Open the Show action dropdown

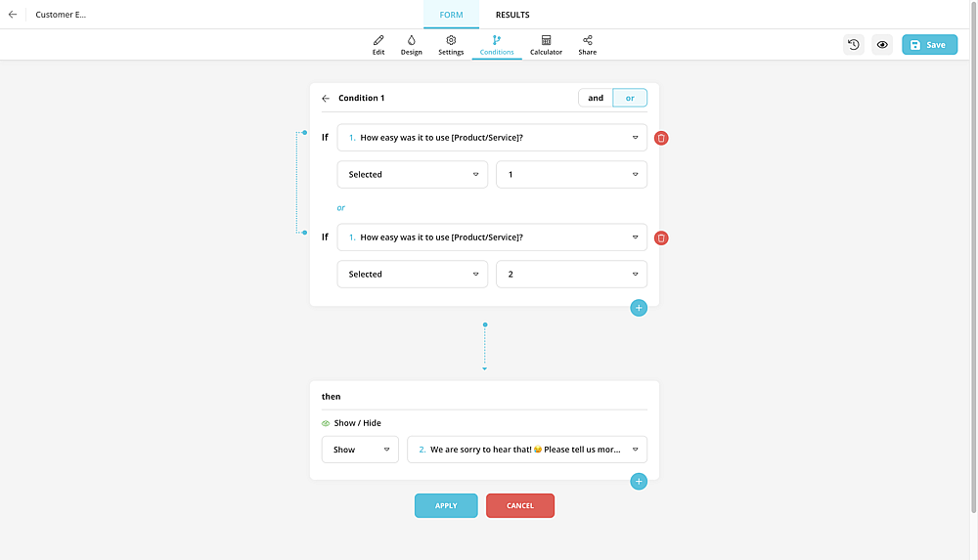360,450
